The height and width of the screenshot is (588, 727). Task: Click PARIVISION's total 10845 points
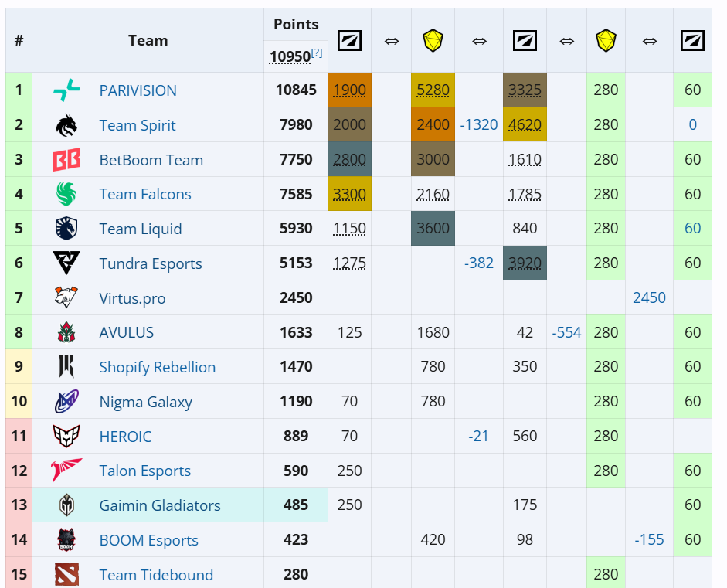pos(296,90)
